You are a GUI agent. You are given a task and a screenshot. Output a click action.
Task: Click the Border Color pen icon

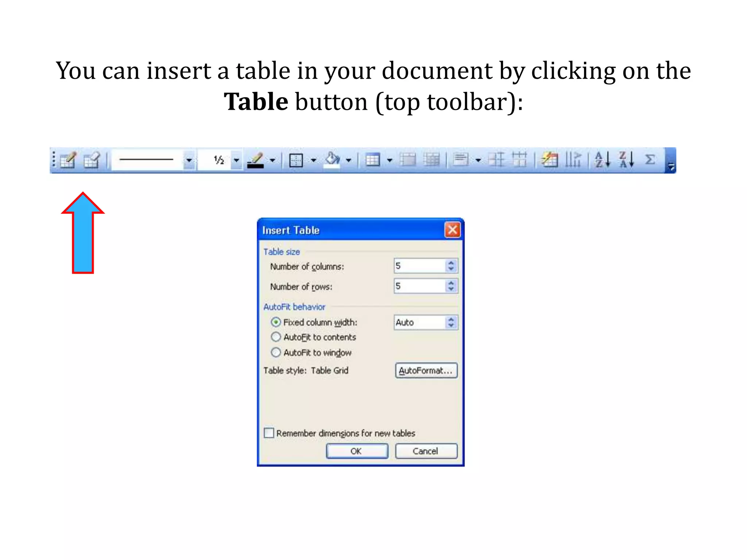click(x=255, y=160)
